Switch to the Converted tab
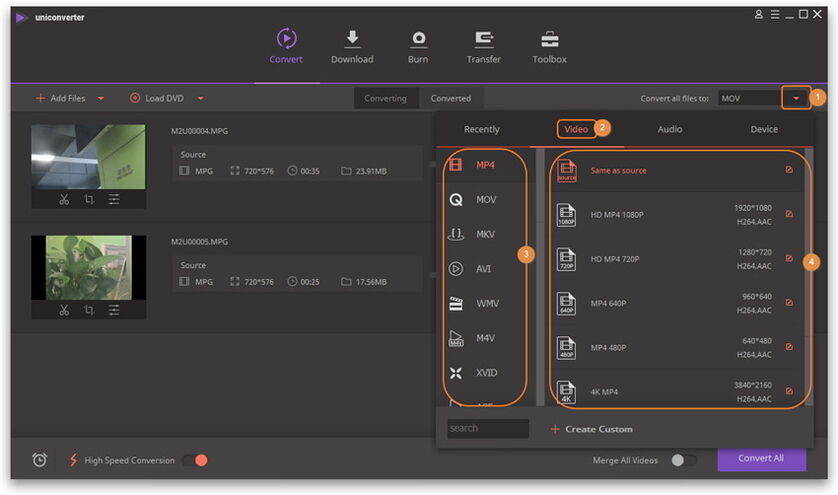 click(x=450, y=98)
